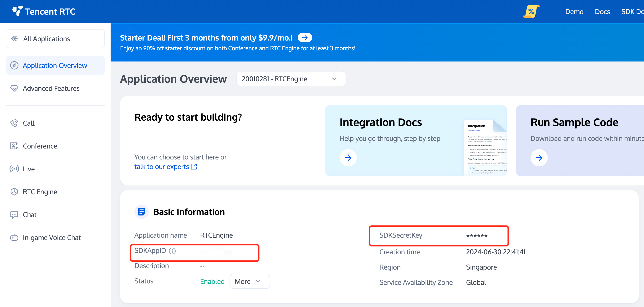Image resolution: width=644 pixels, height=307 pixels.
Task: Open Docs in the top navigation
Action: [602, 11]
